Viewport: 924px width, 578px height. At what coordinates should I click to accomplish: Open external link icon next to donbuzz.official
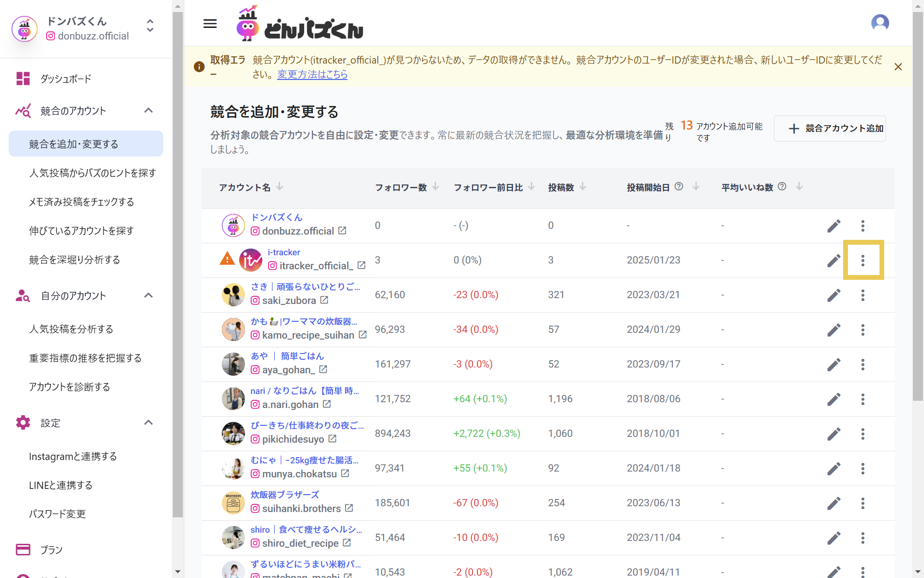[x=342, y=231]
